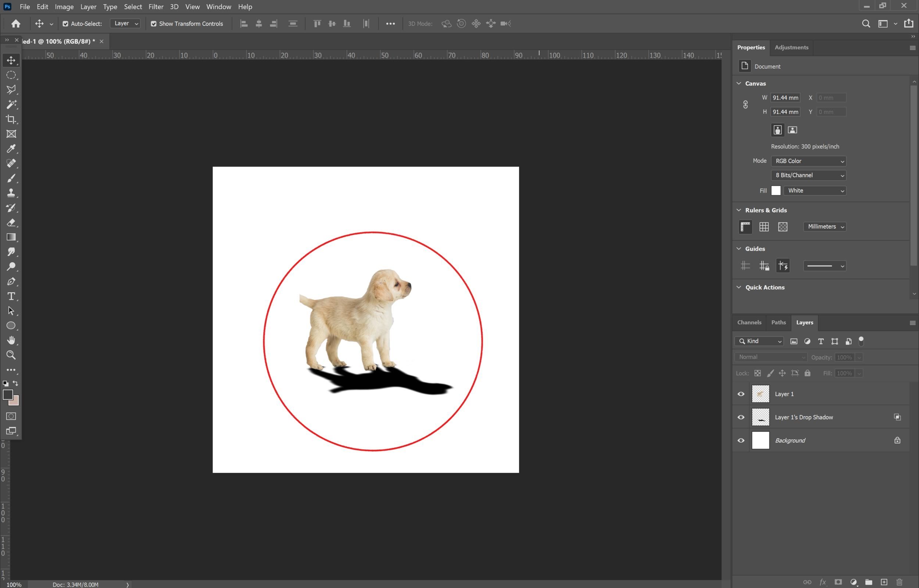919x588 pixels.
Task: Create a new layer group
Action: point(869,582)
